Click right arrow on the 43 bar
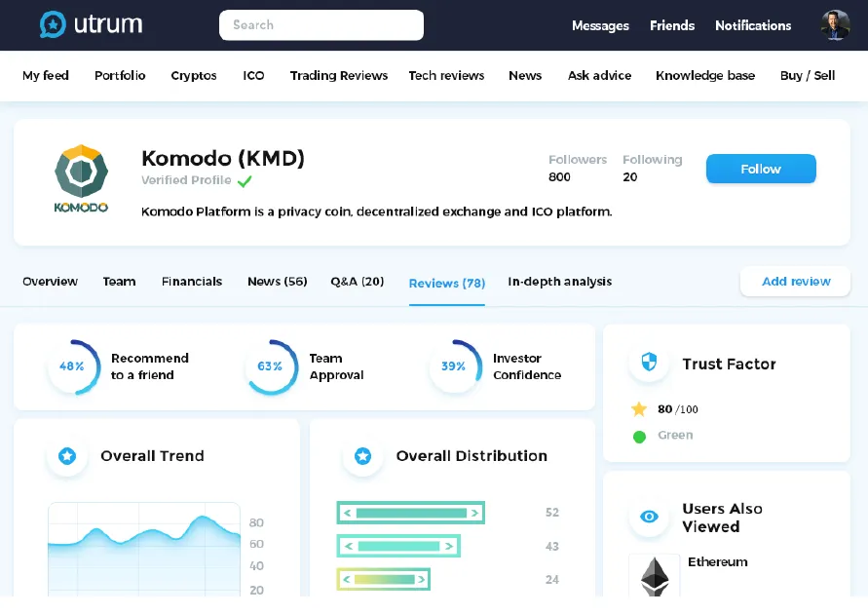Screen dimensions: 868x615 (x=449, y=547)
